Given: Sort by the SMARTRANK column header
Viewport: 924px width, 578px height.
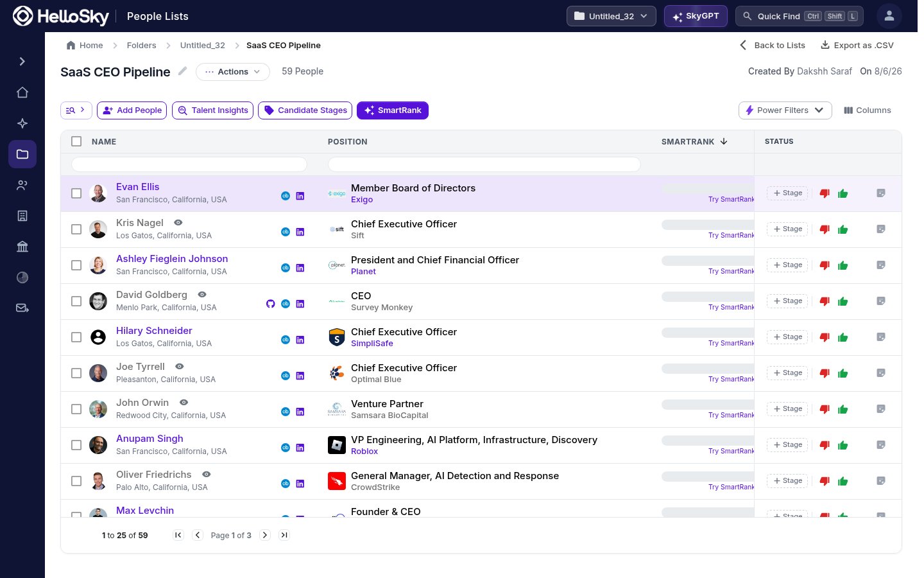Looking at the screenshot, I should coord(694,141).
